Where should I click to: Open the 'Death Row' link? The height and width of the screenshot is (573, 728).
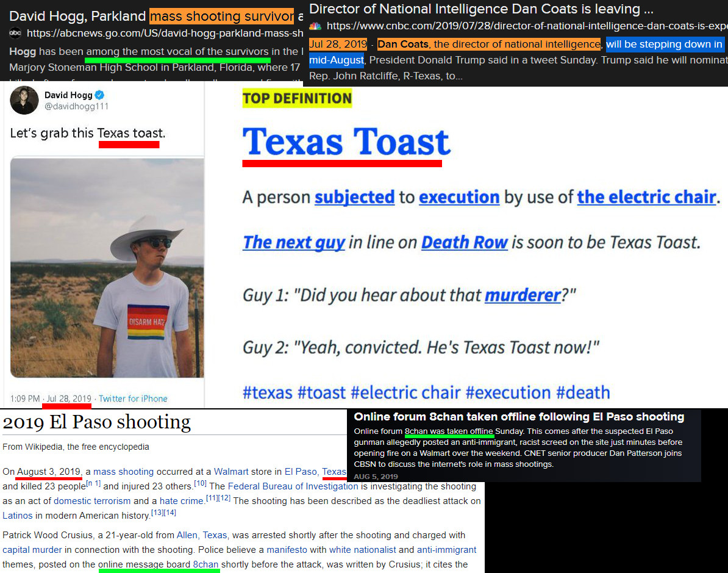464,242
